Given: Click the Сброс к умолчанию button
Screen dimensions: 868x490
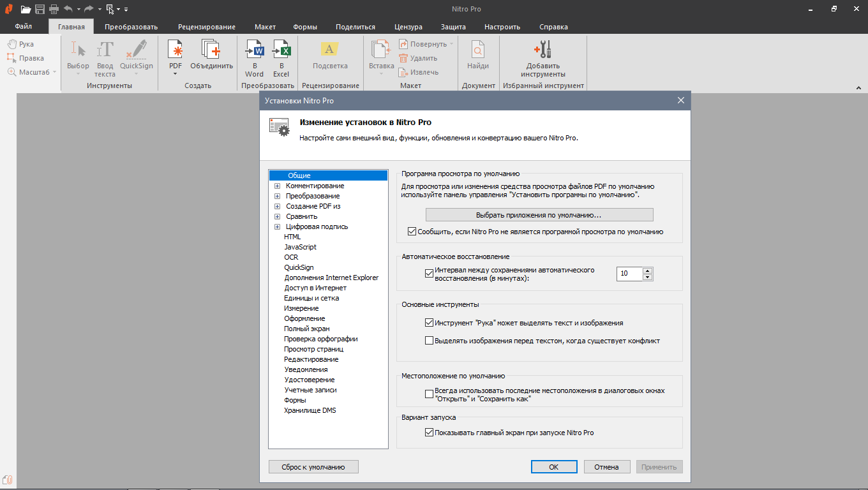Looking at the screenshot, I should click(x=313, y=467).
